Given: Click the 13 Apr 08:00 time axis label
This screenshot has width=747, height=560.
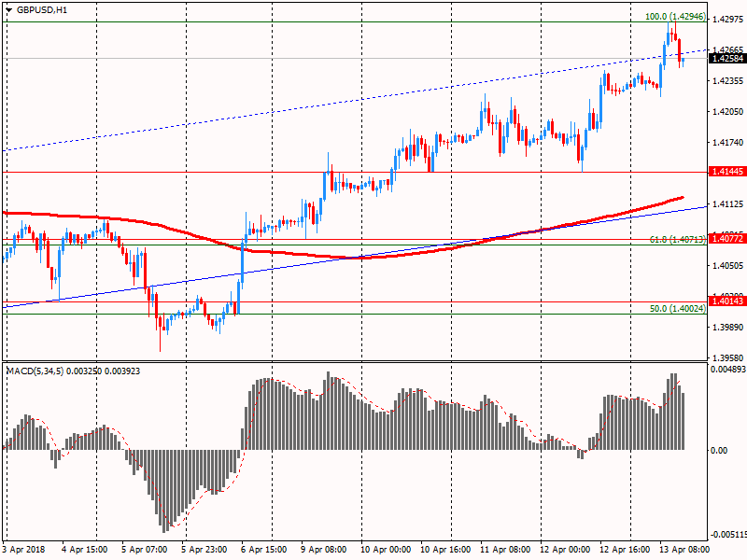Looking at the screenshot, I should [x=684, y=550].
